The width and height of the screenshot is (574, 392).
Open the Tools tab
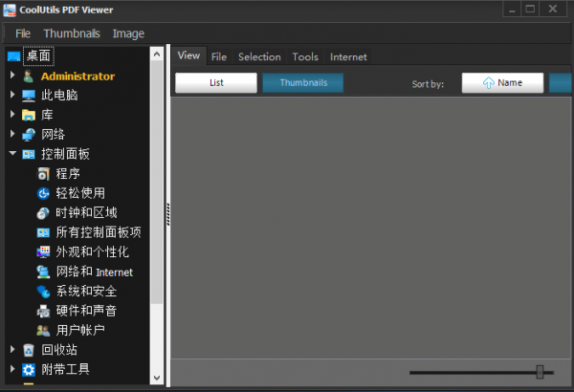(x=305, y=56)
